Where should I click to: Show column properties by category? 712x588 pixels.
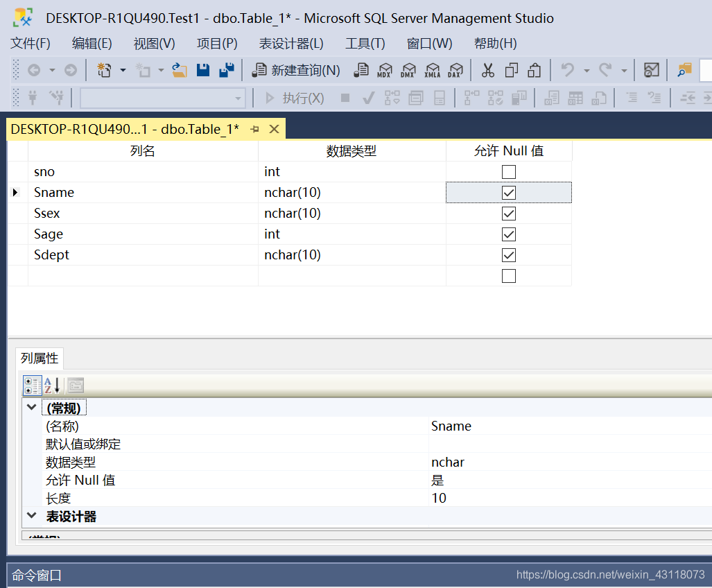point(33,386)
